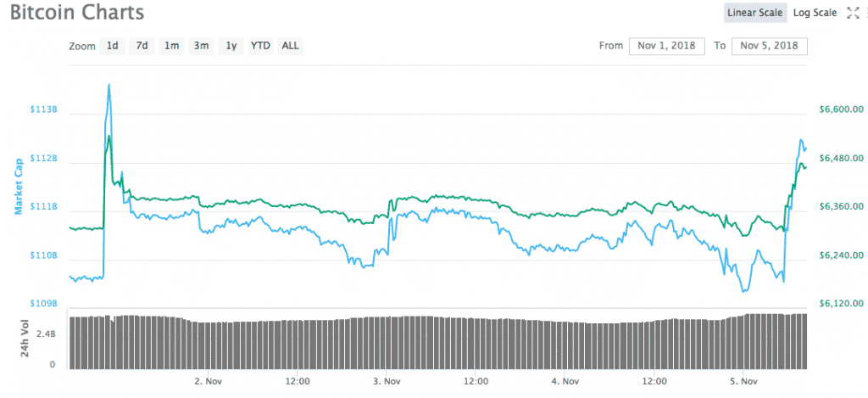Screen dimensions: 868x398
Task: Click the 4. Nov date tick
Action: (565, 381)
